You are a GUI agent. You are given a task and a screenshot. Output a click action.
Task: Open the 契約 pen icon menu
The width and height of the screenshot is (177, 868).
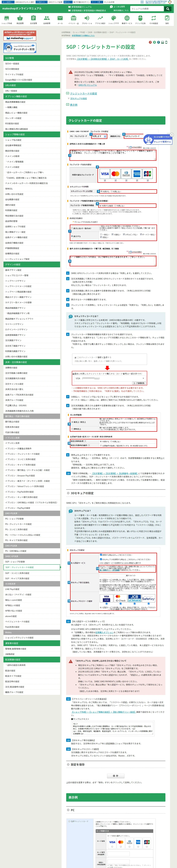(x=167, y=20)
